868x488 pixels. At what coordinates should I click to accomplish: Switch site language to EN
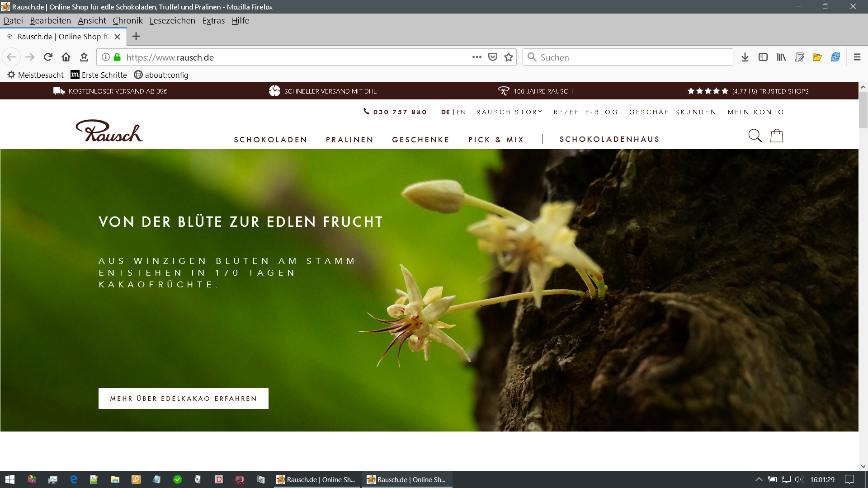pyautogui.click(x=461, y=112)
